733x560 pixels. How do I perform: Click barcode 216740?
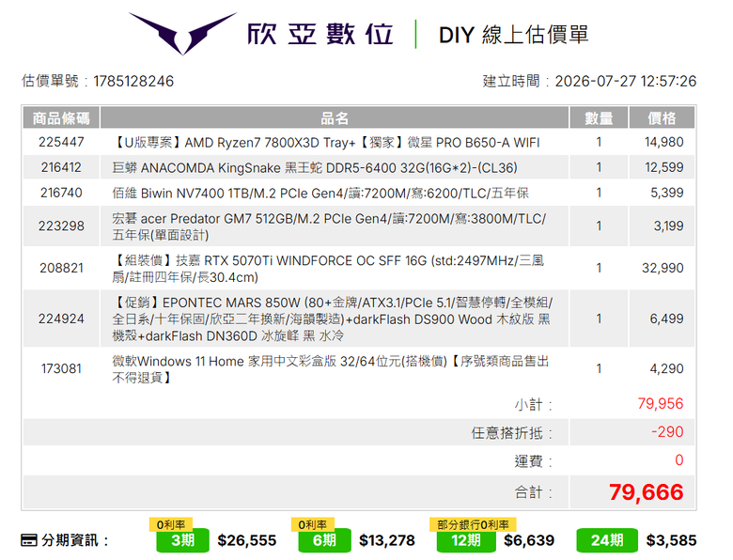[x=61, y=193]
